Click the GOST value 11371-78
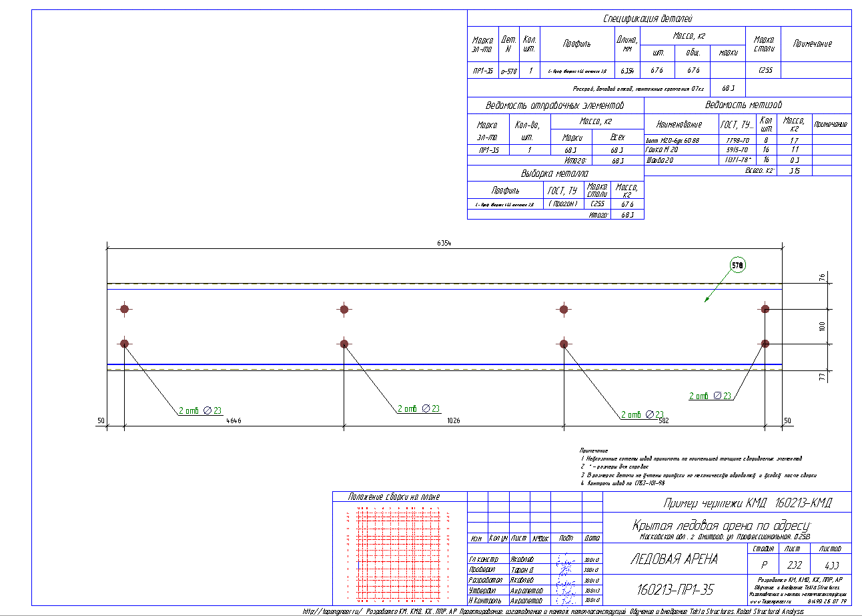The width and height of the screenshot is (862, 616). click(x=738, y=161)
